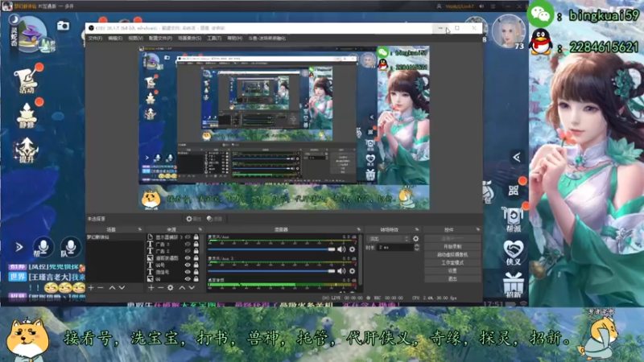Open the 视图(V) menu in OBS
Image resolution: width=644 pixels, height=362 pixels.
pos(135,38)
